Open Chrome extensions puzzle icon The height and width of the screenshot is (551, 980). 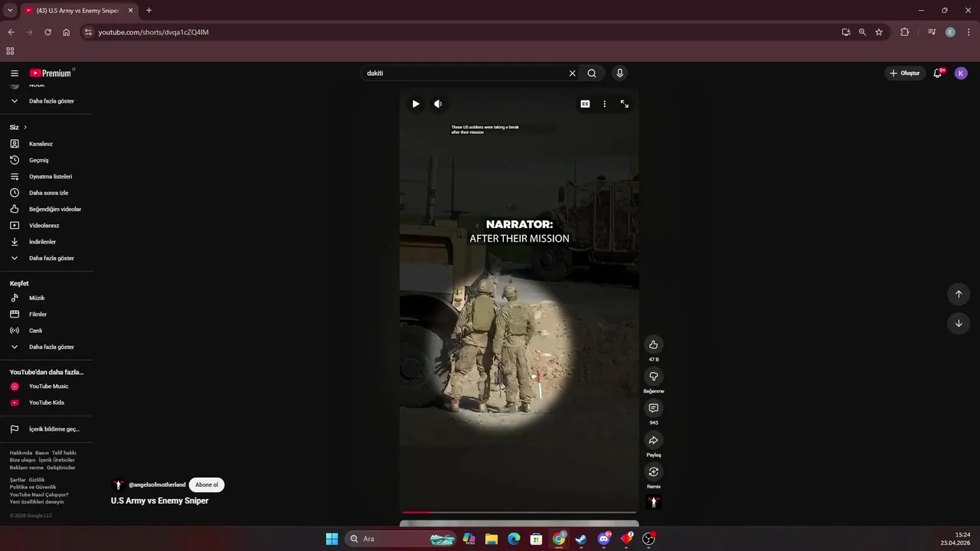click(x=904, y=32)
